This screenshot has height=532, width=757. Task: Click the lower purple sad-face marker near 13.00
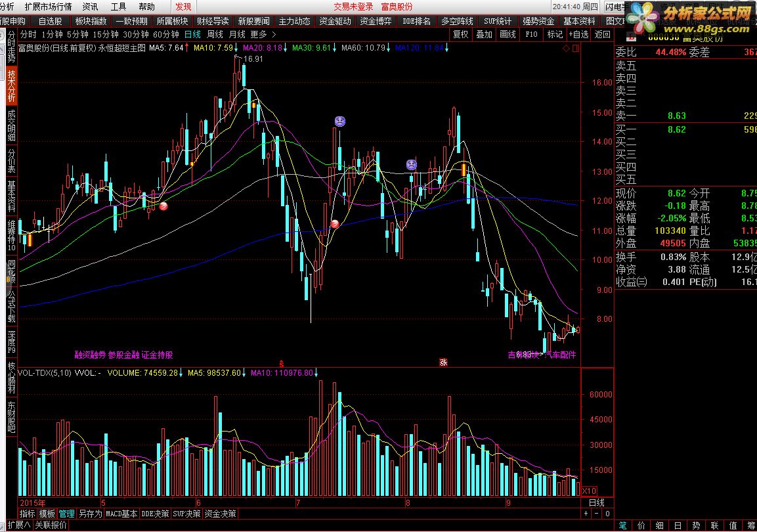pos(412,165)
